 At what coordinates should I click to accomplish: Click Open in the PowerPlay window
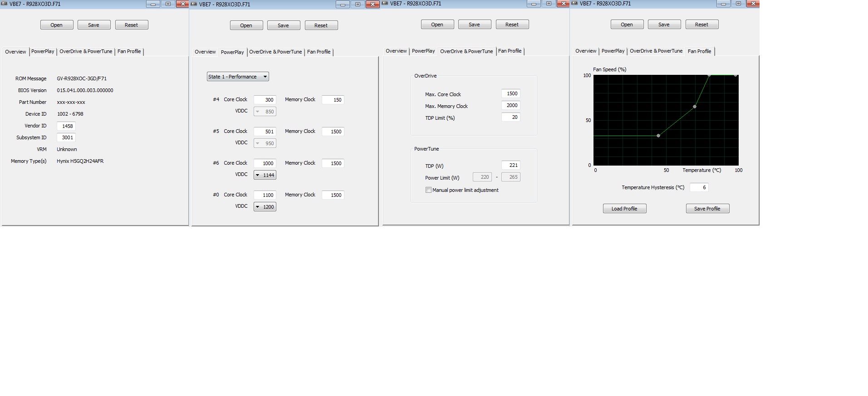click(x=246, y=25)
